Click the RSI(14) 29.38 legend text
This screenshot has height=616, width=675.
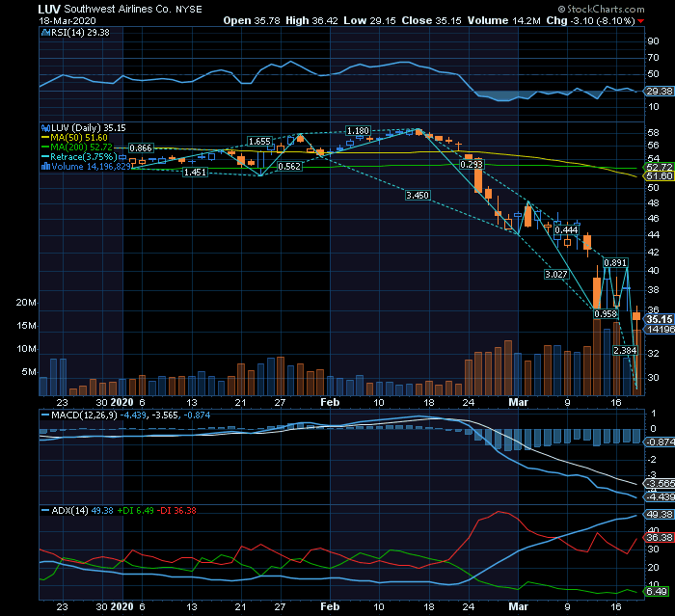coord(80,32)
